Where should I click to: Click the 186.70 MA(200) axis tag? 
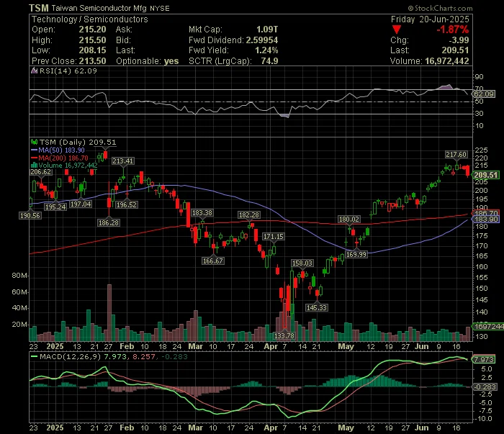click(x=486, y=213)
